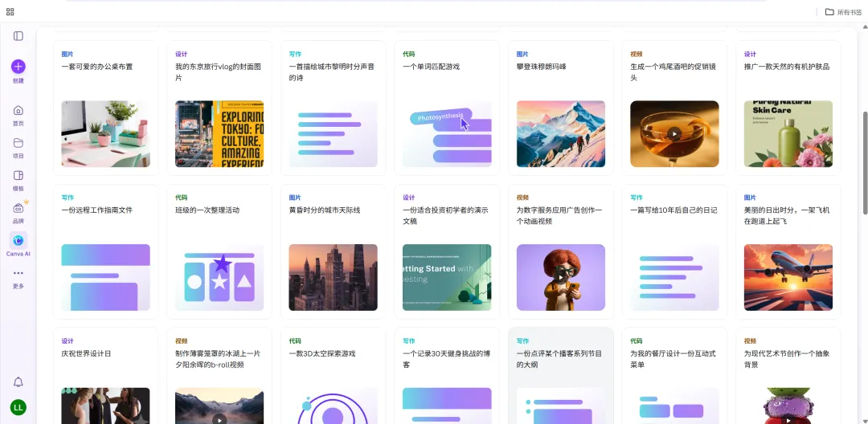
Task: Open 项目 folder icon in sidebar
Action: 18,143
